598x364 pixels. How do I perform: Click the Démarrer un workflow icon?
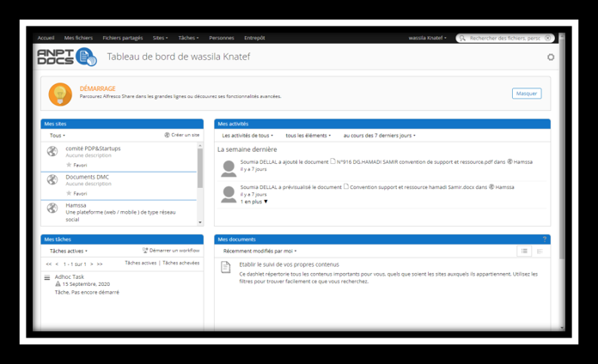(x=145, y=251)
